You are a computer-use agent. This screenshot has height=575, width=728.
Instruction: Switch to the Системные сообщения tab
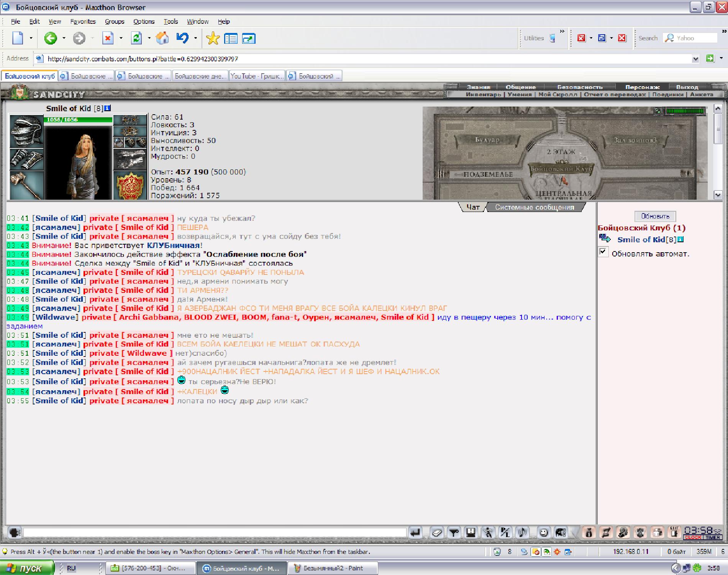click(535, 207)
